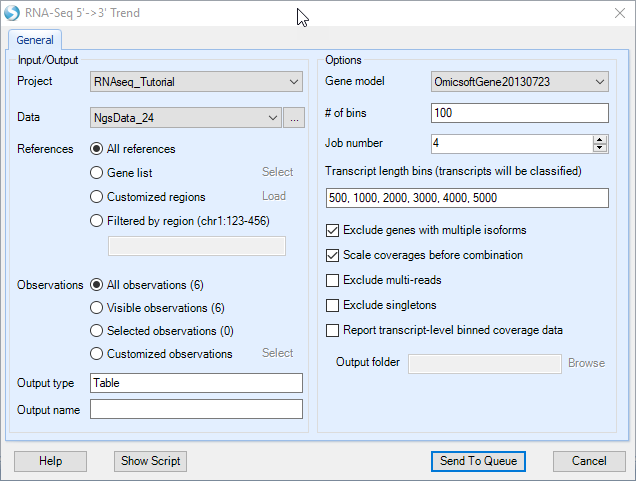Close the RNA-Seq 5'->3' Trend dialog
Viewport: 636px width, 481px height.
(619, 13)
